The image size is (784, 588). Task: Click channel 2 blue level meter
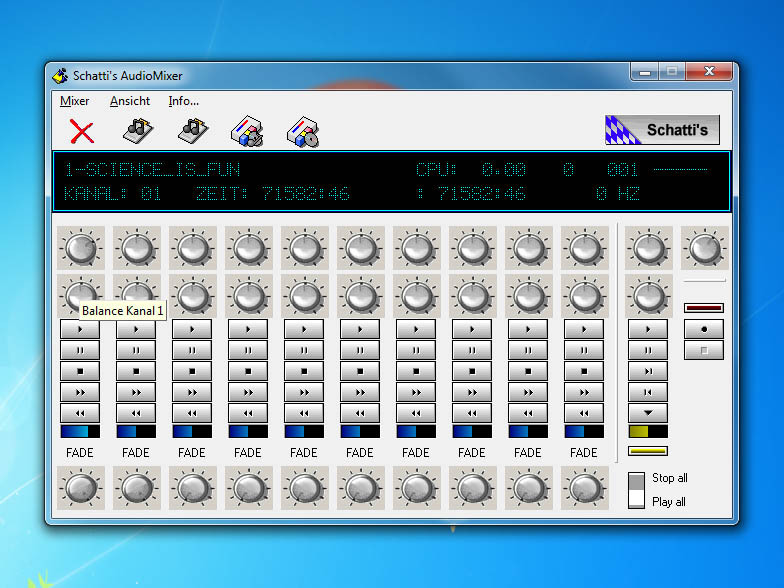pyautogui.click(x=136, y=431)
